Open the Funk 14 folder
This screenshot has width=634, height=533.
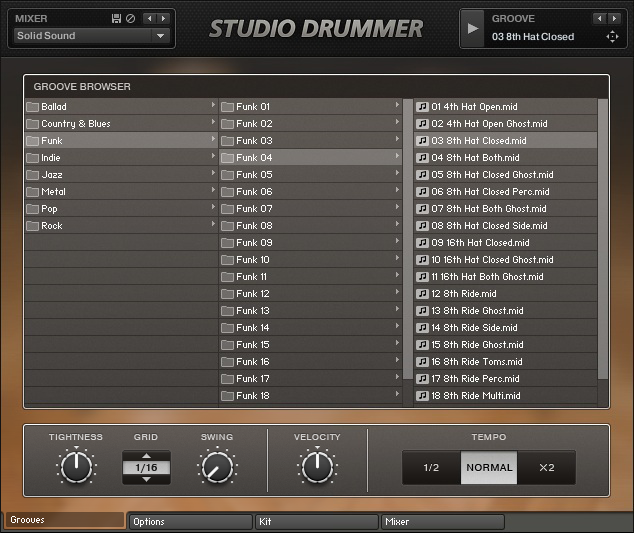[311, 328]
